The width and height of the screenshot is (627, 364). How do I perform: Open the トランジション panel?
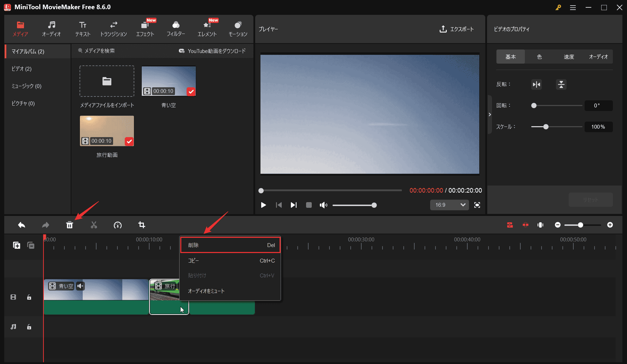pyautogui.click(x=113, y=28)
